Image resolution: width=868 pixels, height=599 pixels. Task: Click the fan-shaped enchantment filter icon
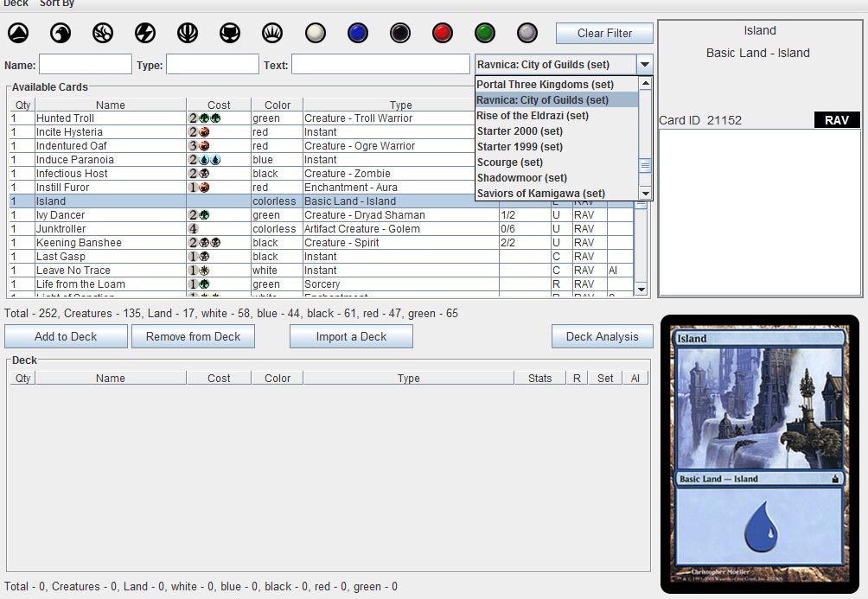coord(188,33)
